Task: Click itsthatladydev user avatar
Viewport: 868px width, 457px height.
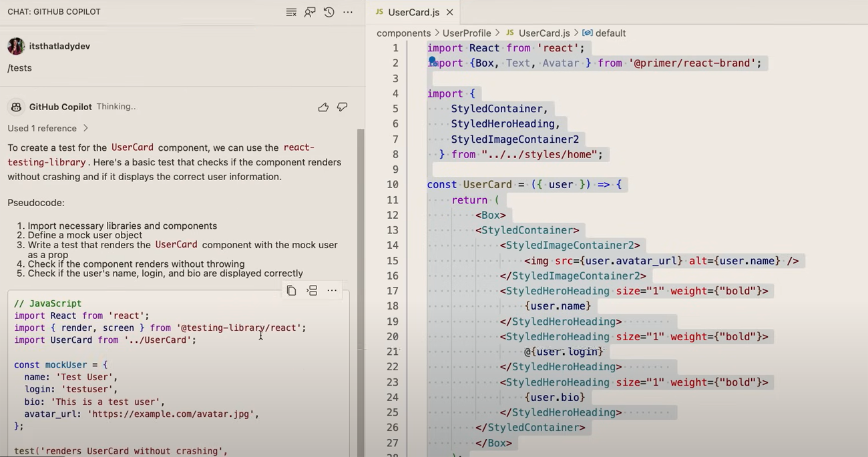Action: click(x=16, y=46)
